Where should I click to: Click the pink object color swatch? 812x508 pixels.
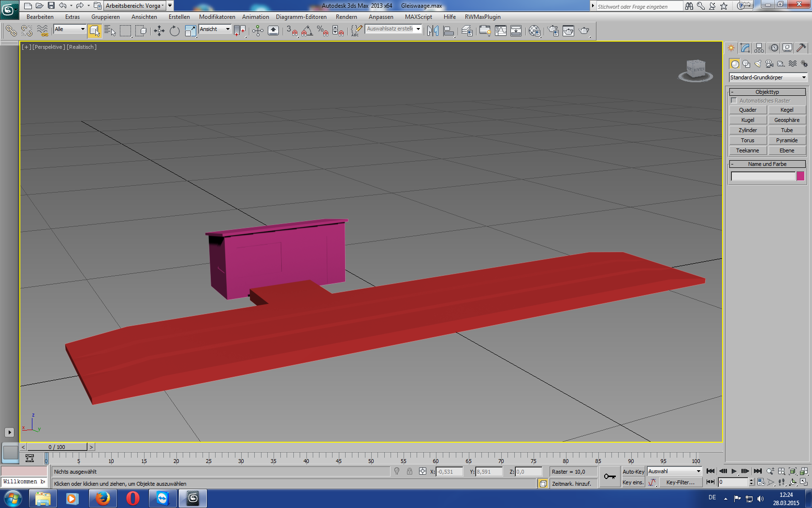[800, 176]
